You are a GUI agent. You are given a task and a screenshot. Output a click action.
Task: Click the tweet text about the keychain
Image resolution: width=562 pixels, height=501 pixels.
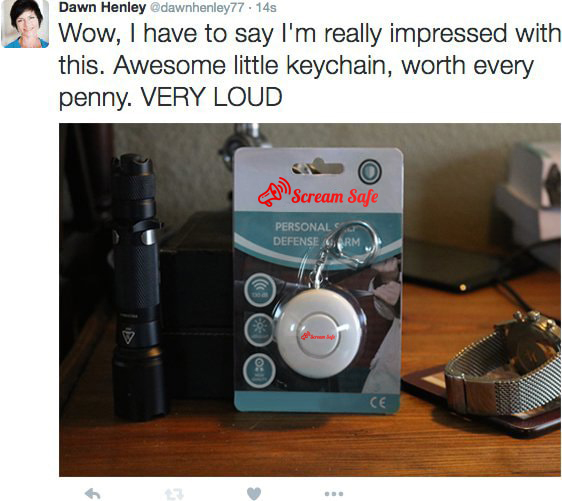(x=309, y=65)
